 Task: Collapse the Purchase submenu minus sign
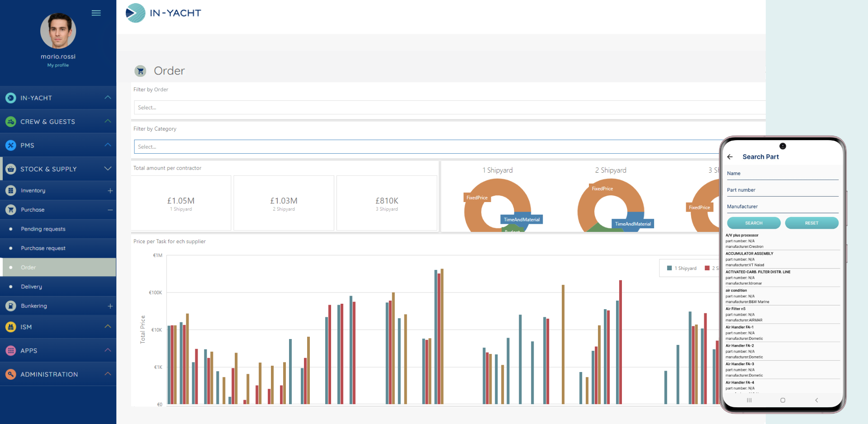pyautogui.click(x=110, y=210)
